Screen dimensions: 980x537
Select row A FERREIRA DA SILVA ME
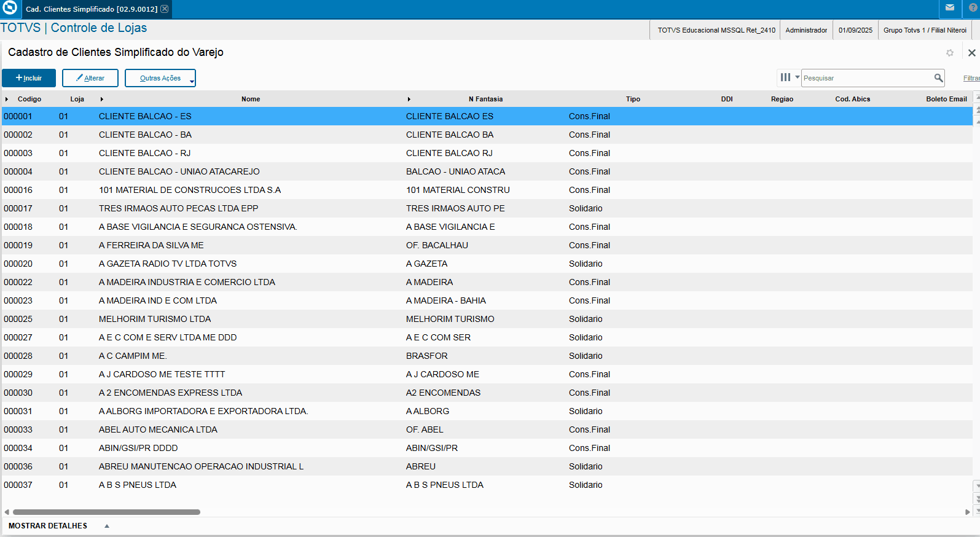487,245
